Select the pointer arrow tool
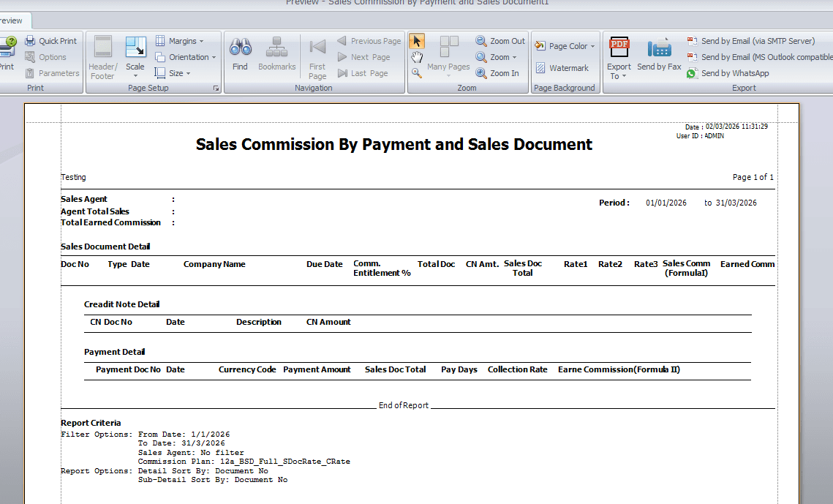Viewport: 833px width, 504px height. click(x=417, y=41)
